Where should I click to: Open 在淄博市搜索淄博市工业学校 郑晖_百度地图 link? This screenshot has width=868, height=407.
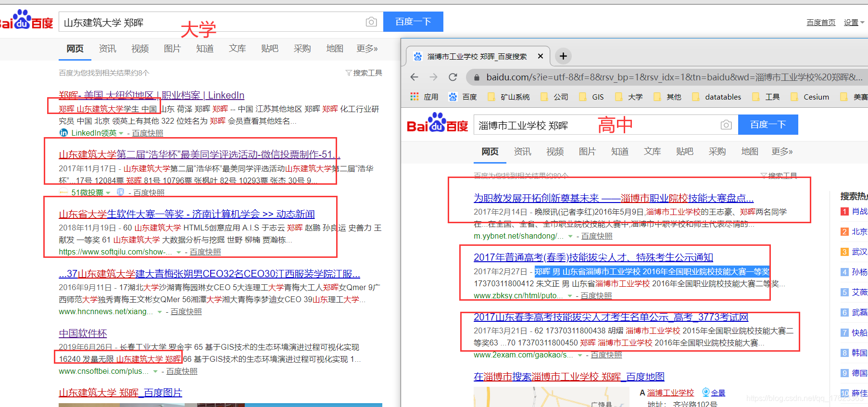(x=569, y=377)
